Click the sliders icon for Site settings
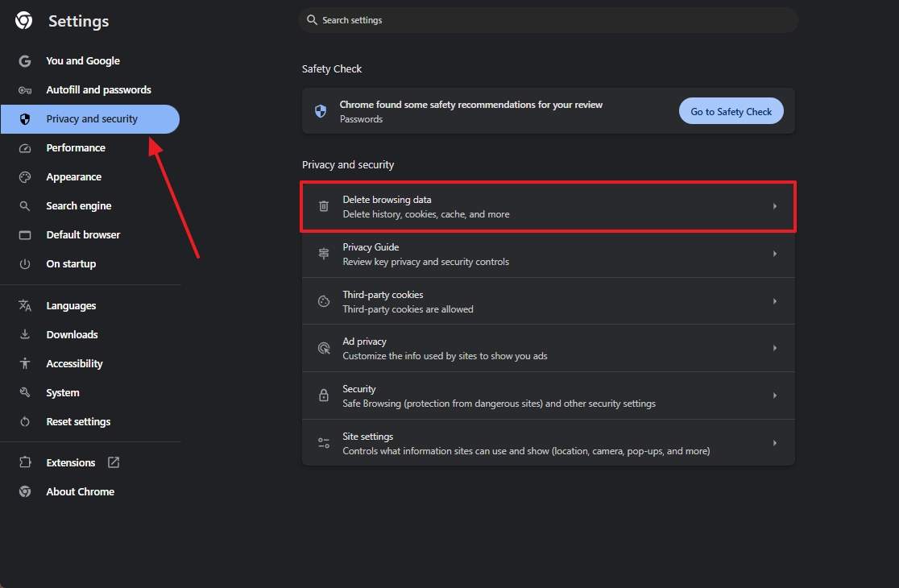899x588 pixels. [324, 443]
